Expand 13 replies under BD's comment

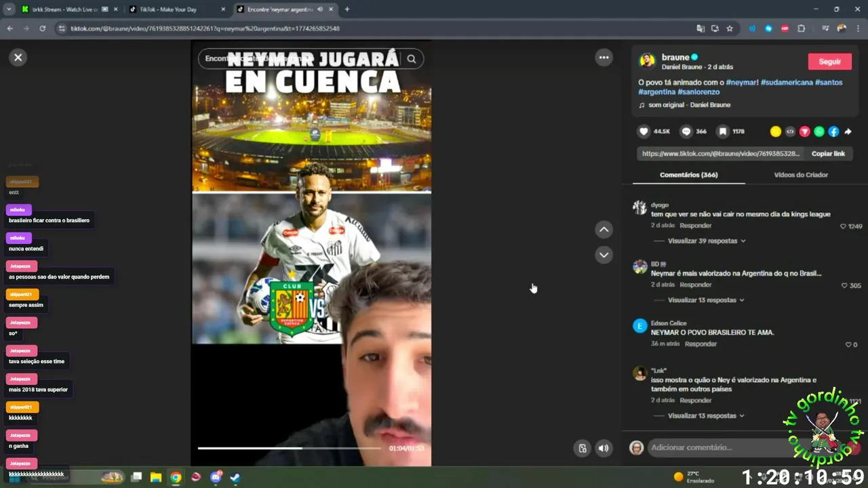pyautogui.click(x=705, y=300)
